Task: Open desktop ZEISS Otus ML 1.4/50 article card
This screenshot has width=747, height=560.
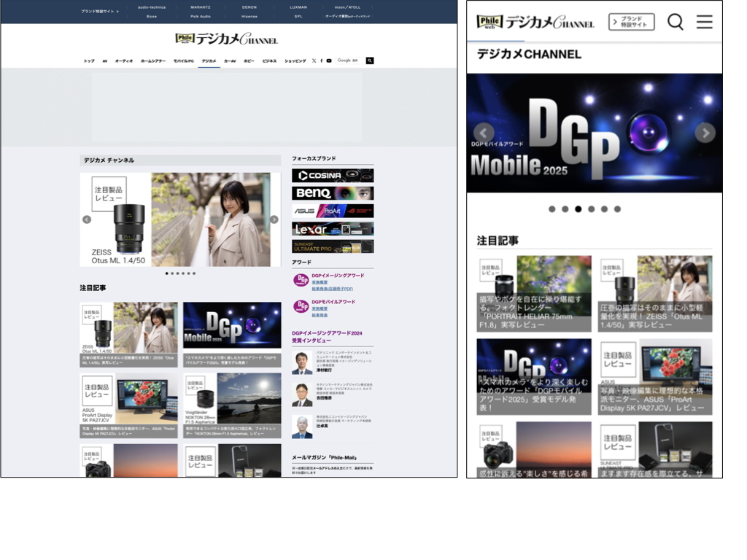Action: (128, 334)
